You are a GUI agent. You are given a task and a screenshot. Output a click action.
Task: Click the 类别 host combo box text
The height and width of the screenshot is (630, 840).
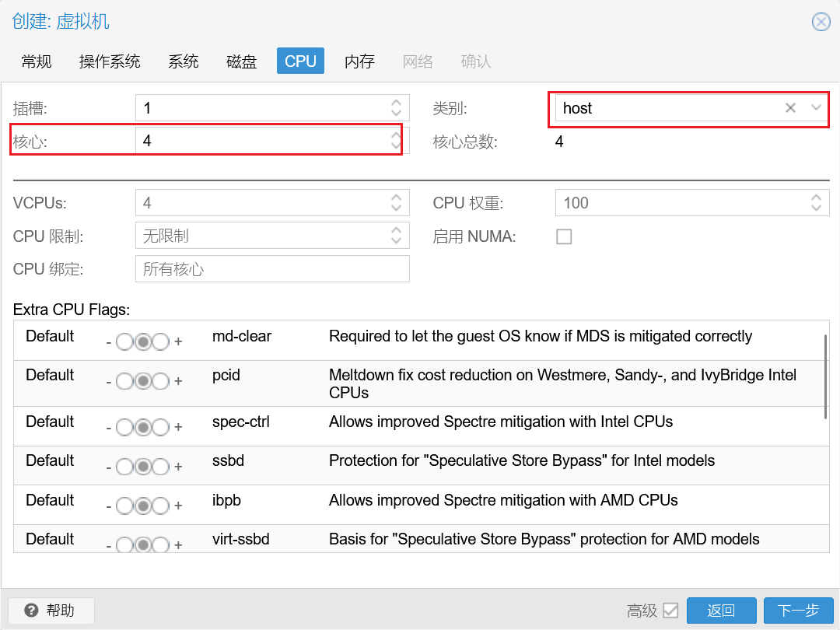[x=577, y=108]
